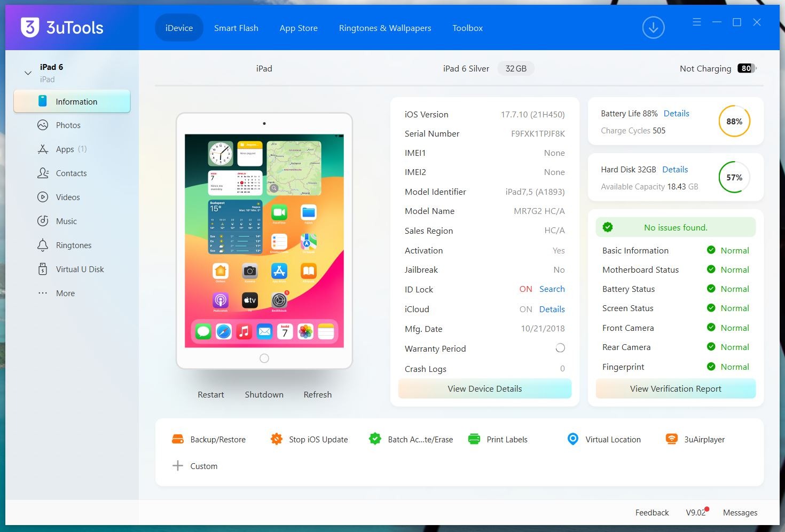Image resolution: width=785 pixels, height=532 pixels.
Task: Click the Screen Status row label
Action: (x=628, y=308)
